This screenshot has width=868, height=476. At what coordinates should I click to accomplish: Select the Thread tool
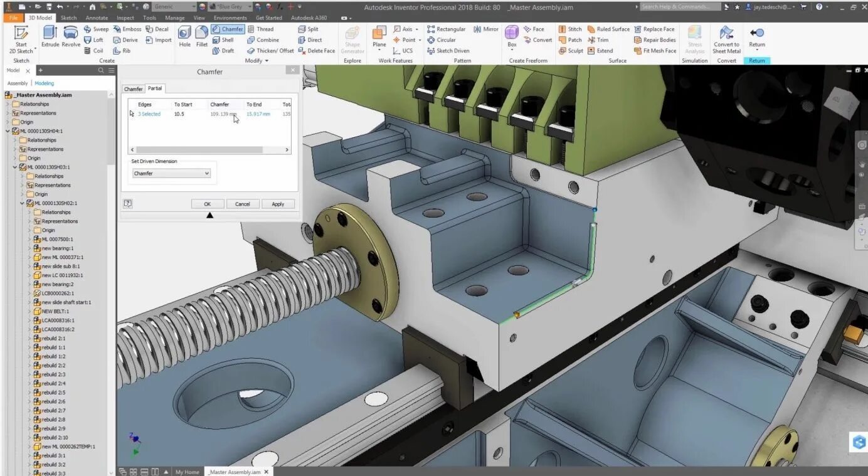tap(260, 29)
